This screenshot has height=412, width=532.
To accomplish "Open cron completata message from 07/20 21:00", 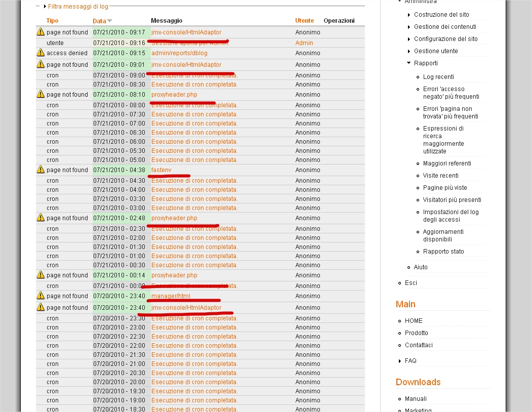I will point(194,364).
